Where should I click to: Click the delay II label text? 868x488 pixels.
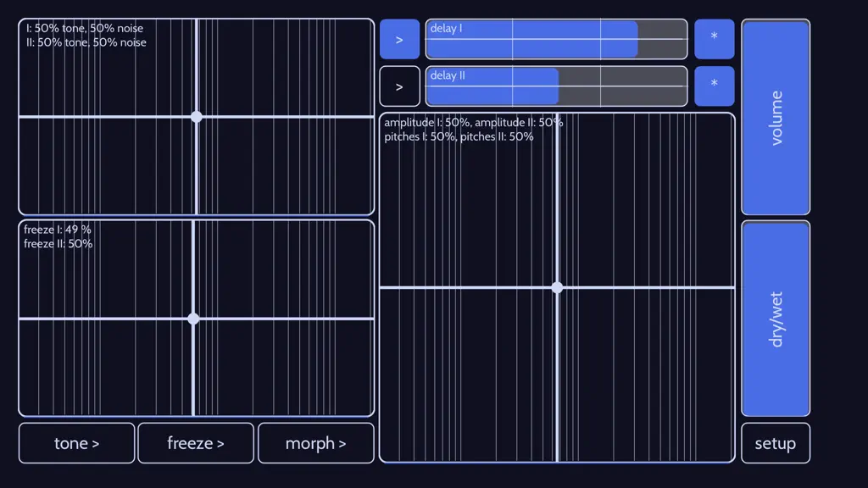click(448, 75)
